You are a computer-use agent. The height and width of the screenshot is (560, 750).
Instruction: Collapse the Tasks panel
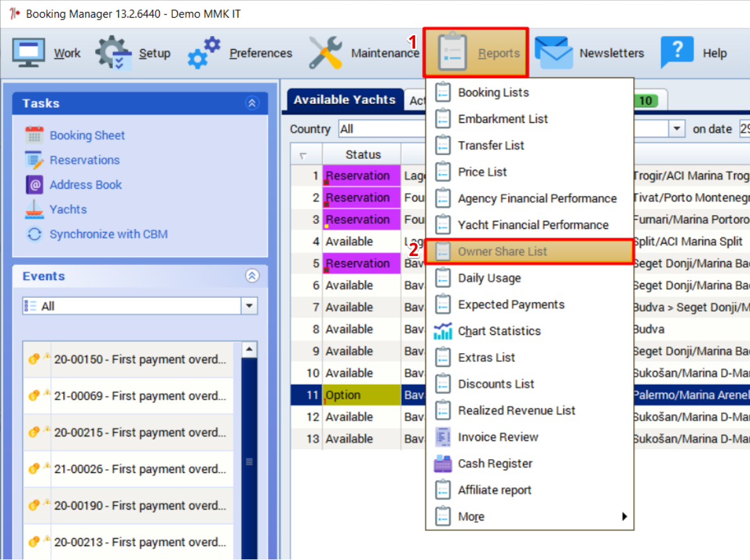point(252,103)
